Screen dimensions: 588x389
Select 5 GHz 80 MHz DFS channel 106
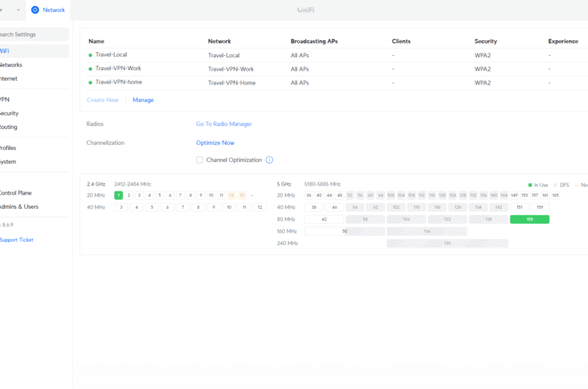pos(406,219)
